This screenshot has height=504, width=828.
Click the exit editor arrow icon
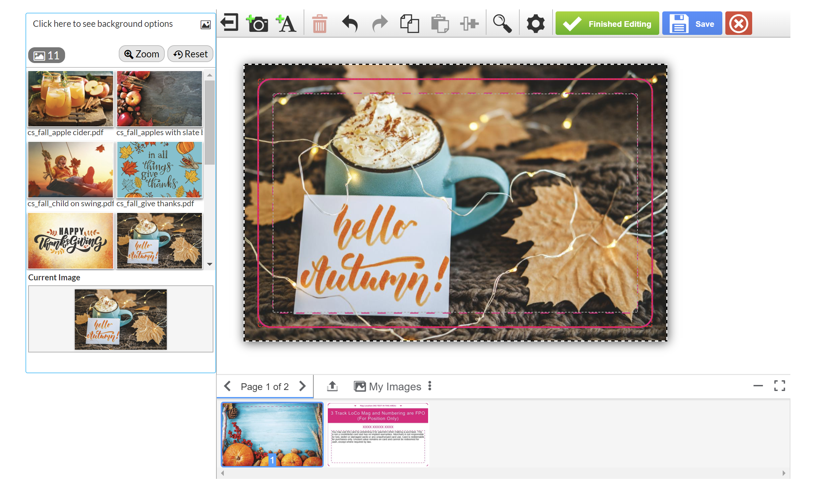click(x=229, y=23)
